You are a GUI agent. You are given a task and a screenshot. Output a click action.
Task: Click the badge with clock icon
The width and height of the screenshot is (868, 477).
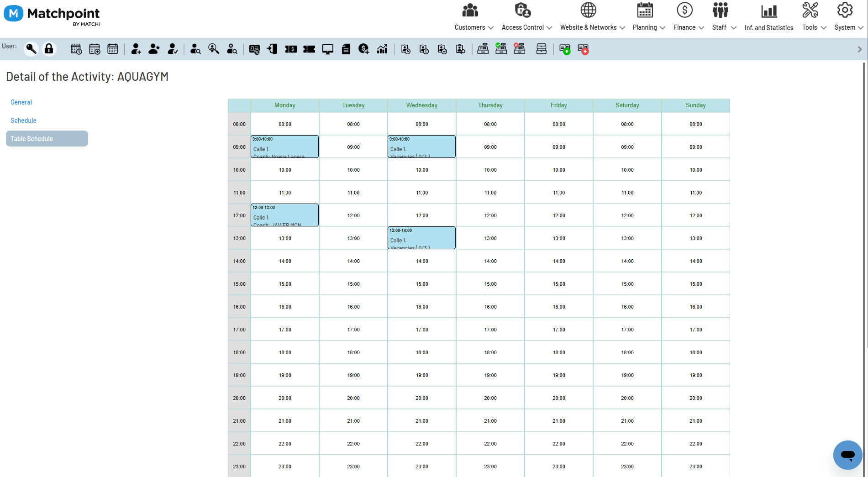coord(405,49)
